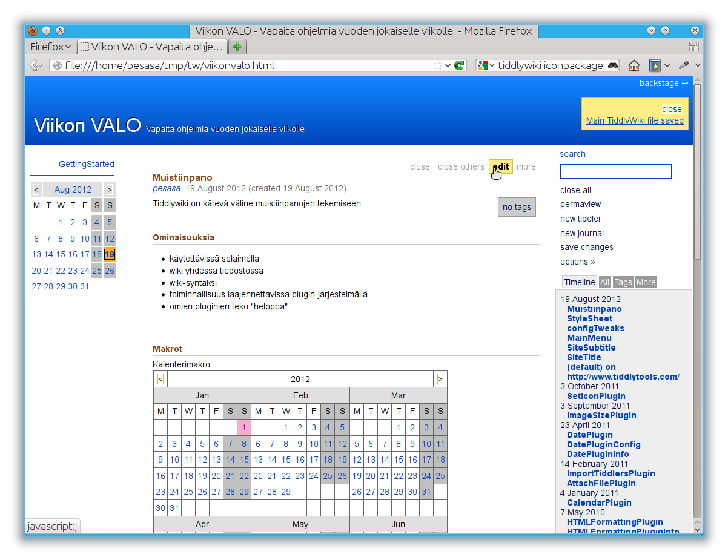The image size is (728, 560).
Task: Open MainMenu from the timeline
Action: coord(589,338)
